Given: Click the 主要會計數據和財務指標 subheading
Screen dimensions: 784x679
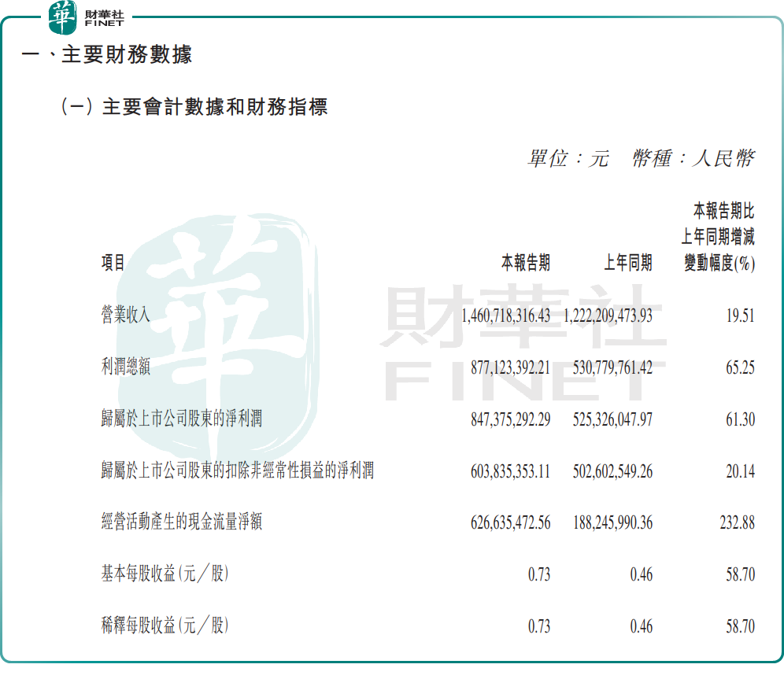Looking at the screenshot, I should pos(194,107).
